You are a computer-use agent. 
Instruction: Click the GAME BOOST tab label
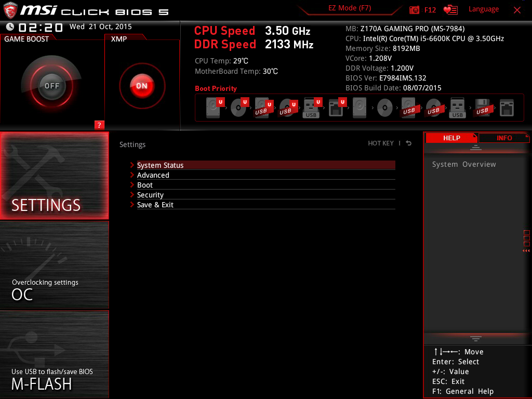tap(26, 39)
